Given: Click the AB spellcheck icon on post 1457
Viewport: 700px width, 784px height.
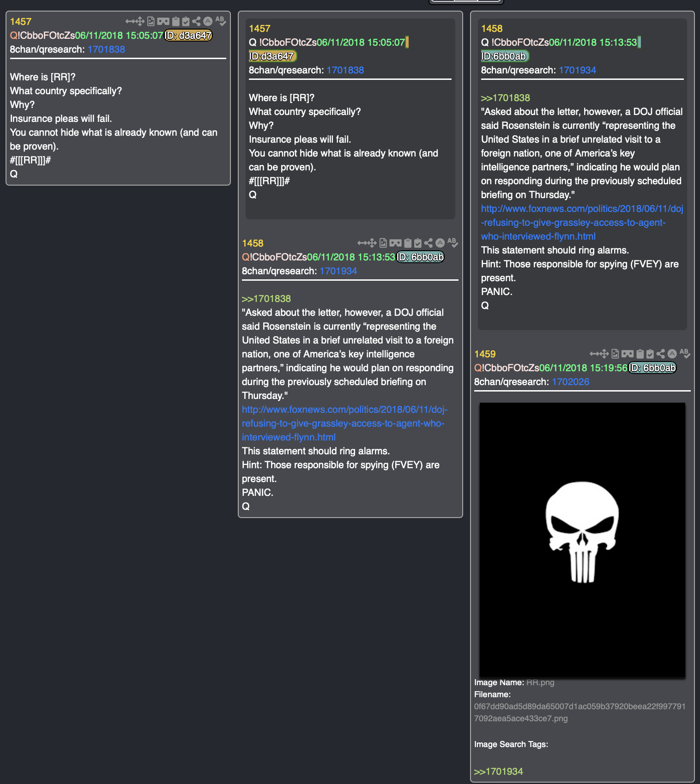Looking at the screenshot, I should coord(220,21).
